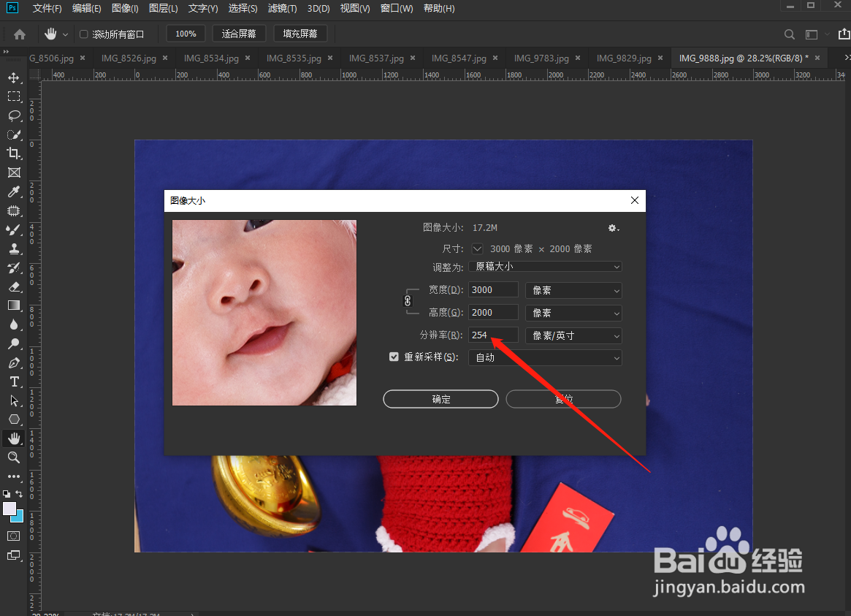
Task: Click the Reset (复位) button
Action: 563,400
